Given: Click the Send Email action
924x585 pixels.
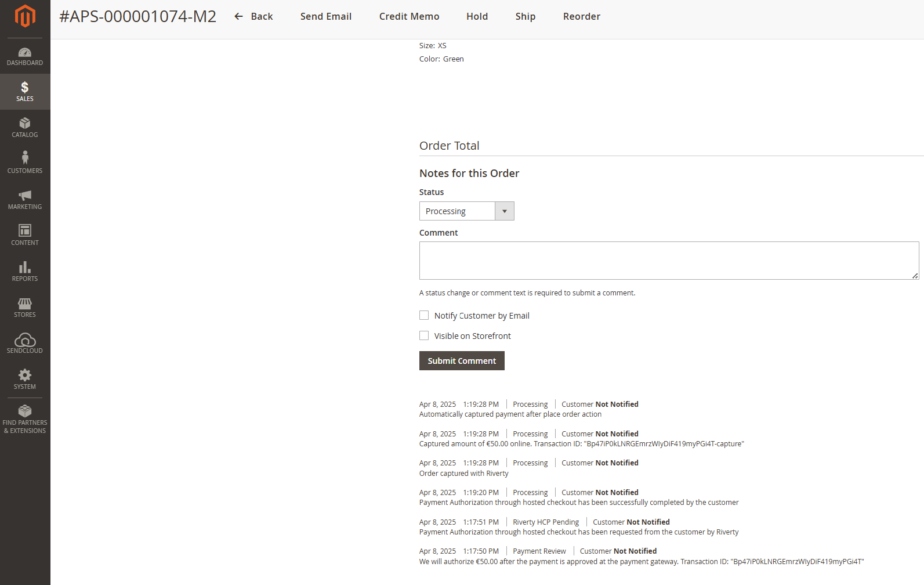Looking at the screenshot, I should click(x=325, y=16).
